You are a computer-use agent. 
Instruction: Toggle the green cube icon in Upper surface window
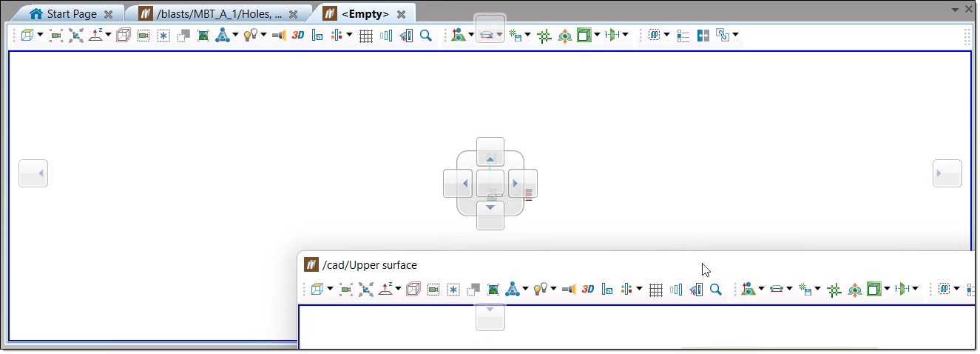point(874,290)
